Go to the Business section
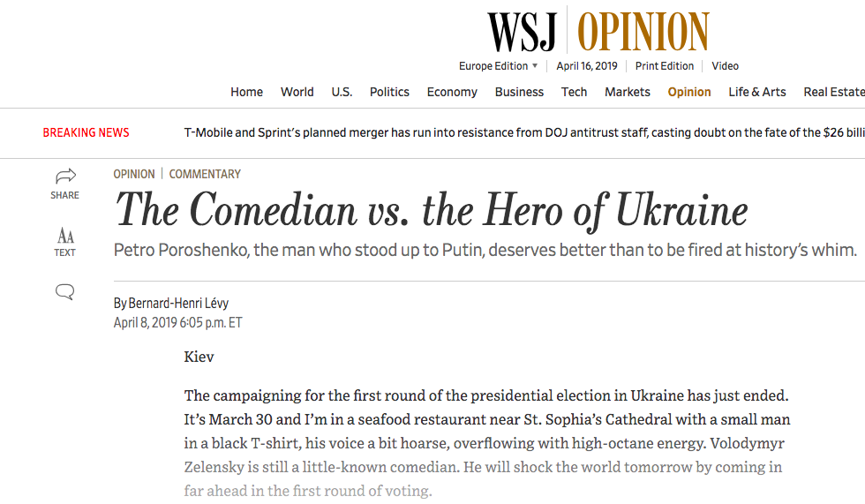 point(519,92)
